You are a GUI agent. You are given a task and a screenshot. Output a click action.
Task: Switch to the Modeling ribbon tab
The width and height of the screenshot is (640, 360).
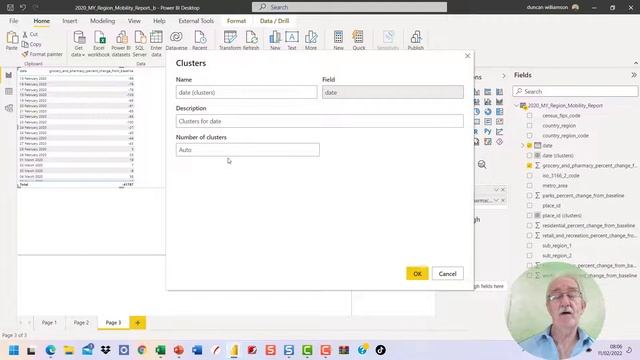tap(102, 21)
